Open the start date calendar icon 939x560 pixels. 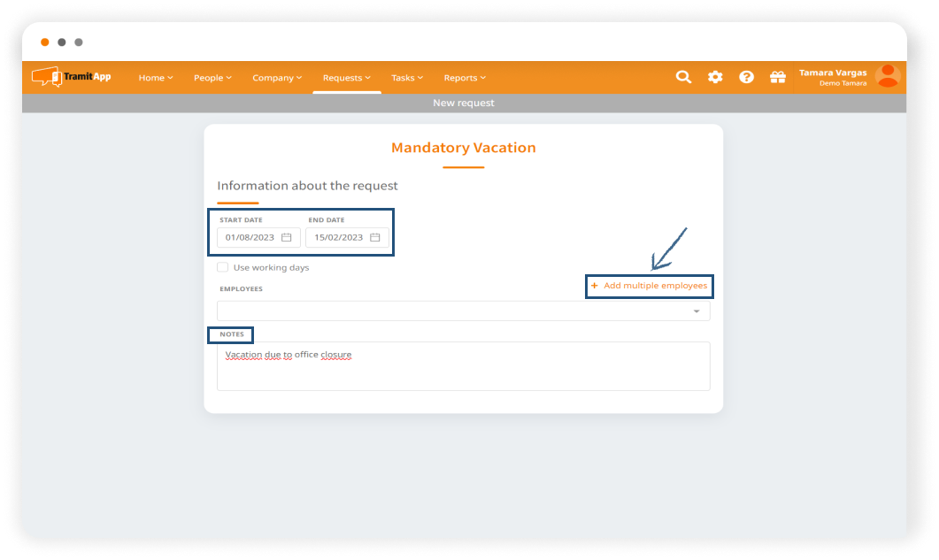pos(286,237)
